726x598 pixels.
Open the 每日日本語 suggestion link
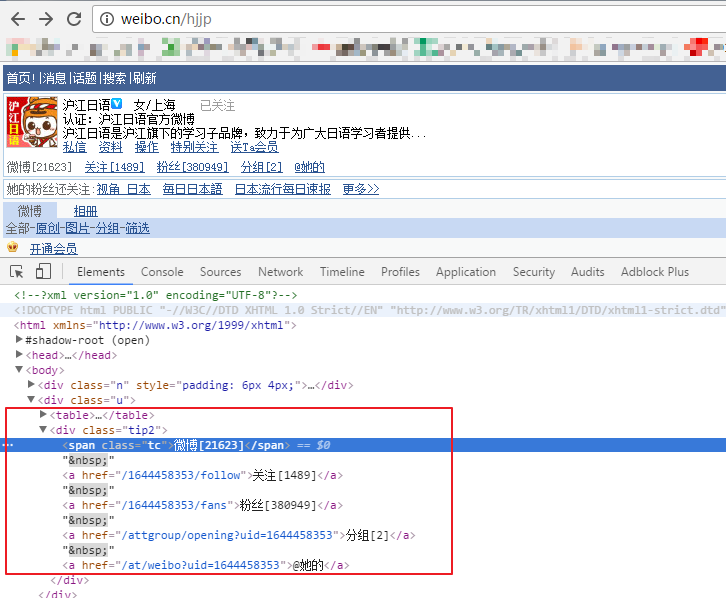pos(193,189)
